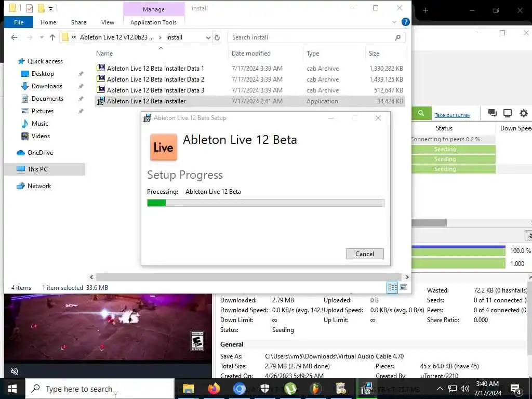Refresh the install folder view
Image resolution: width=532 pixels, height=399 pixels.
(217, 37)
